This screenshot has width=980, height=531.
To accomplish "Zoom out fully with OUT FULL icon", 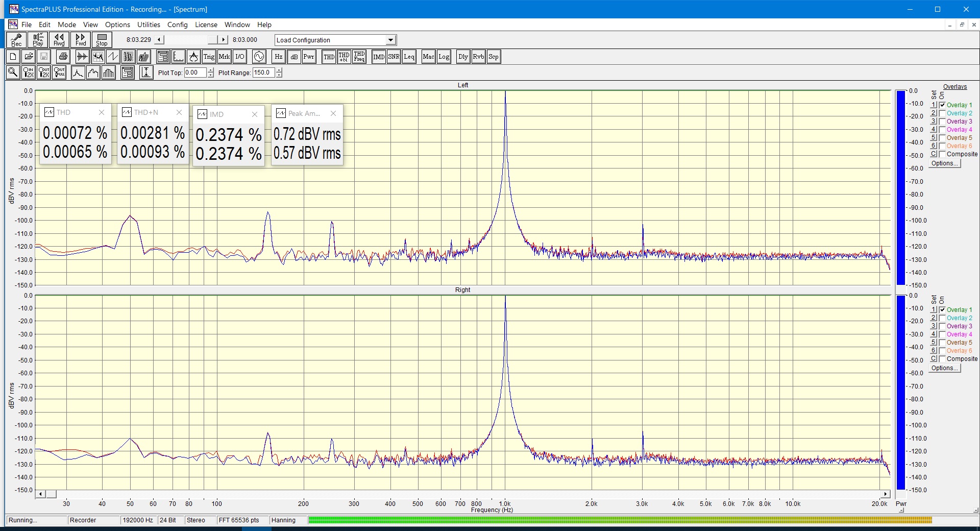I will (x=59, y=73).
